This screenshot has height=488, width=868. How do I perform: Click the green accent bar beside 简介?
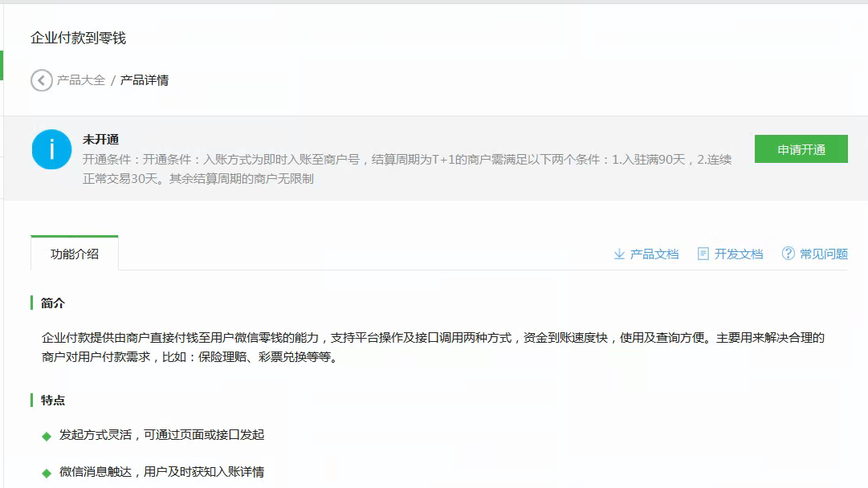tap(32, 303)
